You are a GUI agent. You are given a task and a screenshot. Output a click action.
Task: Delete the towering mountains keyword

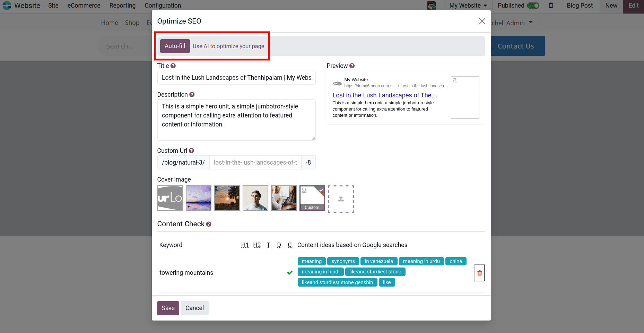coord(479,273)
